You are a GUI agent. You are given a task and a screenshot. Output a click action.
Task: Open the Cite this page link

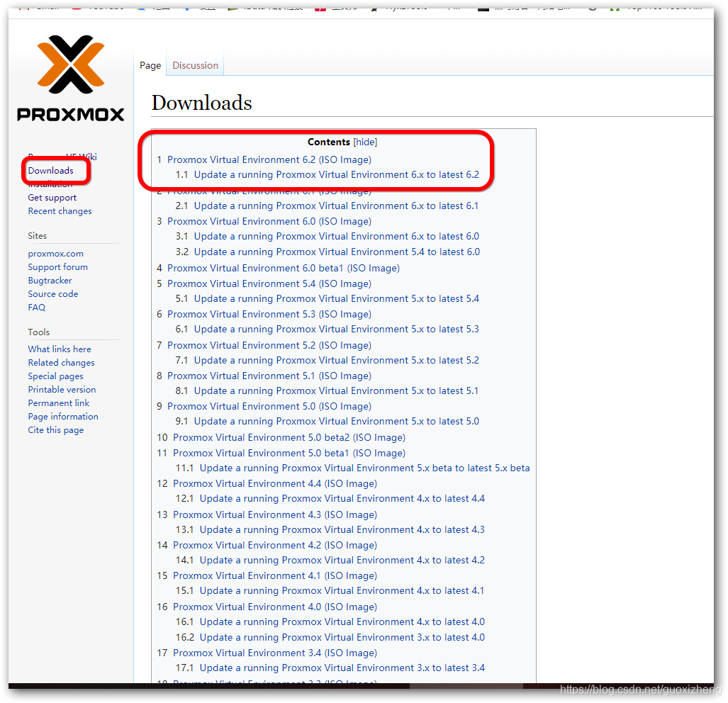55,429
